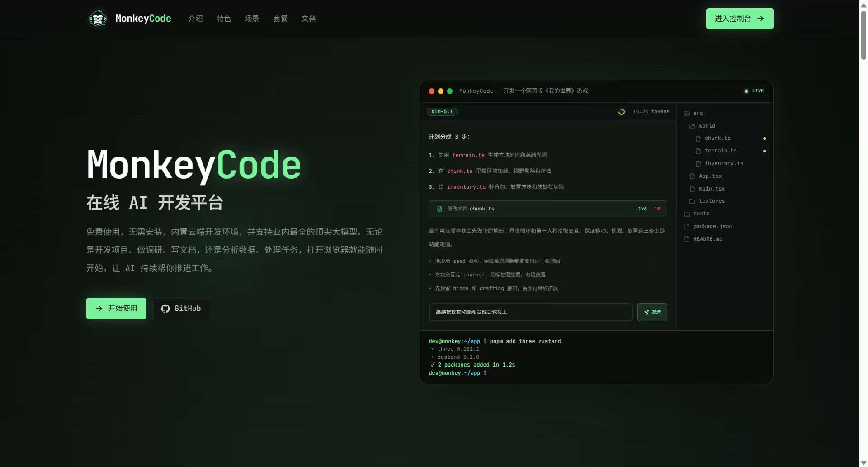Click the paper plane icon in 发送
Screen dimensions: 868x467
[646, 312]
